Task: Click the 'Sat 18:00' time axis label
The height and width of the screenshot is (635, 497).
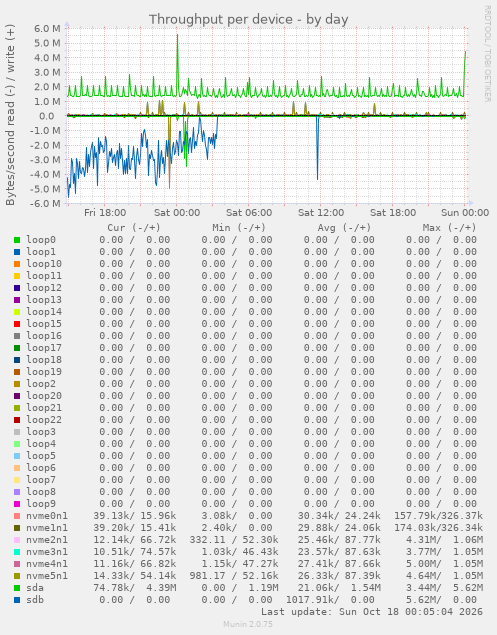Action: [x=393, y=213]
